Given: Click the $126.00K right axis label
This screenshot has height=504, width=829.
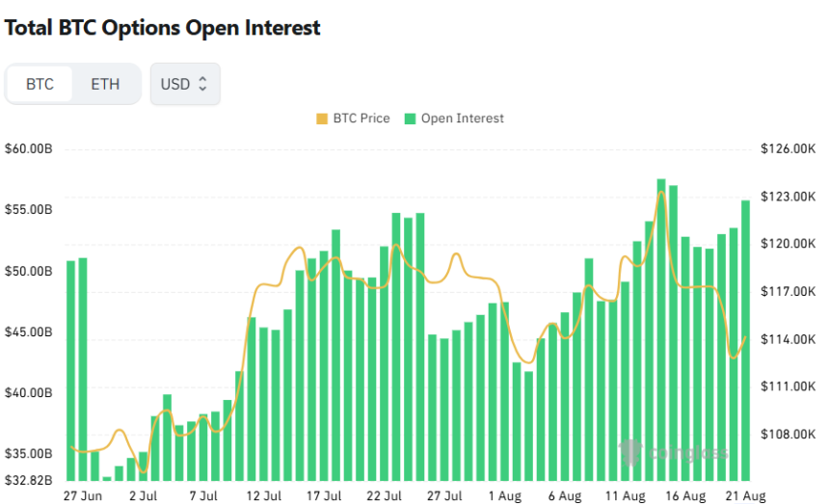Looking at the screenshot, I should [789, 149].
